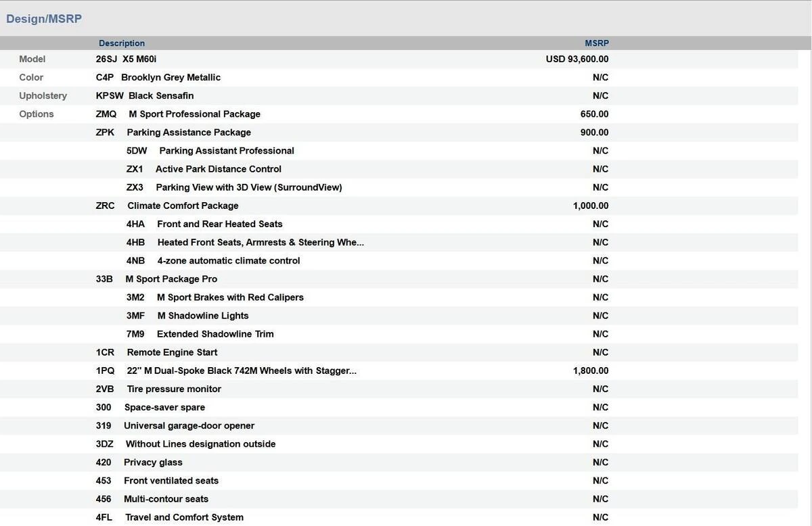Image resolution: width=812 pixels, height=526 pixels.
Task: Click the Climate Comfort Package row
Action: (x=183, y=206)
